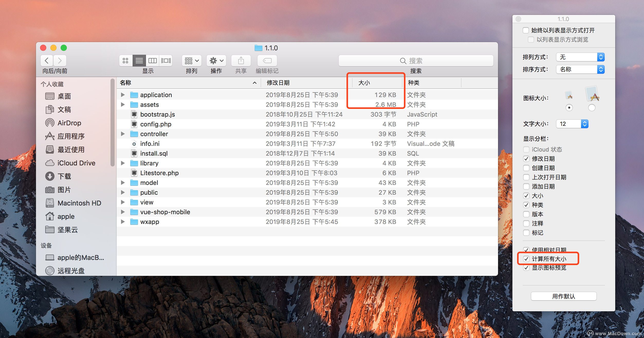Enable the 标记 column checkbox
This screenshot has height=338, width=644.
click(x=526, y=233)
